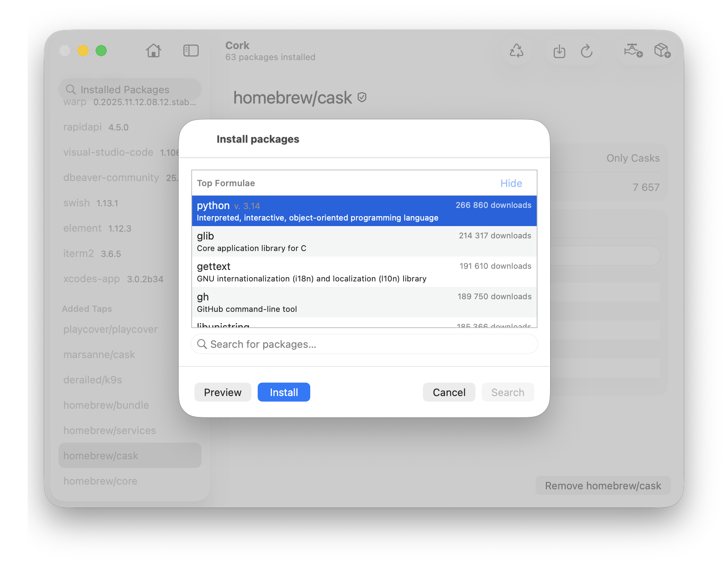The image size is (728, 566).
Task: Click the upgrade packages download icon
Action: (559, 51)
